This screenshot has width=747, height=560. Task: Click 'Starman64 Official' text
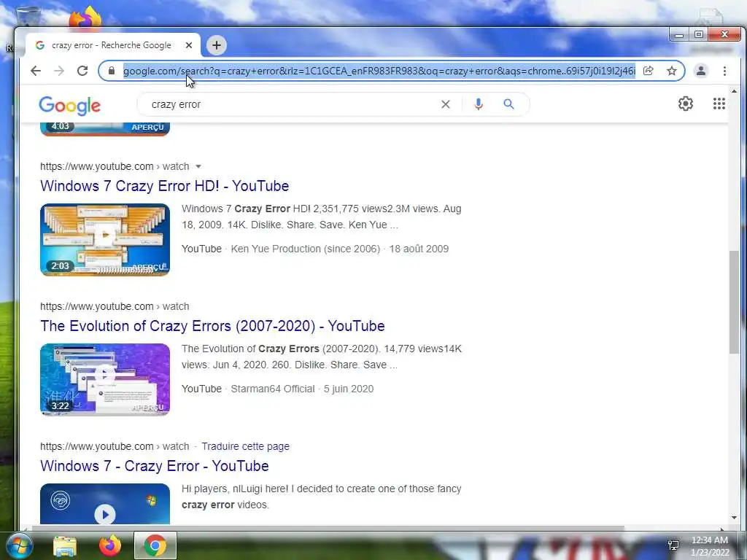(x=273, y=389)
